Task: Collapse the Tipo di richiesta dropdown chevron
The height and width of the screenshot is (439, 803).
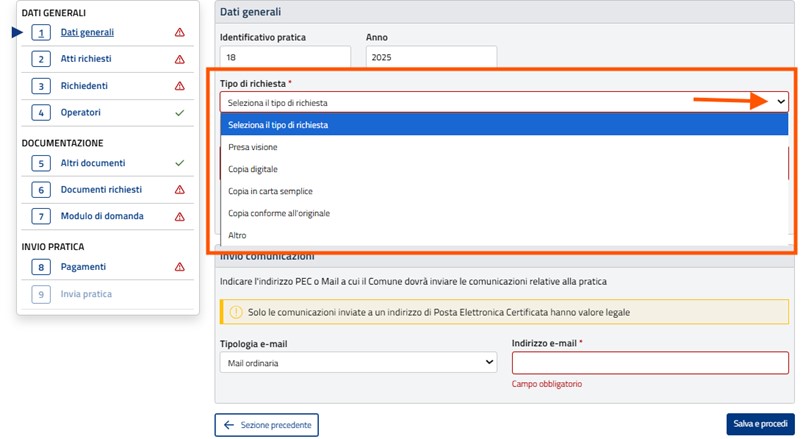Action: pos(780,102)
